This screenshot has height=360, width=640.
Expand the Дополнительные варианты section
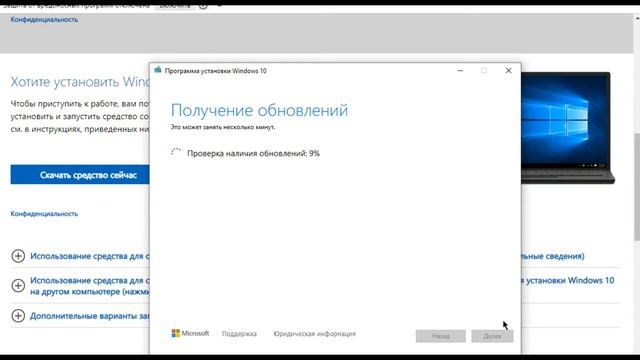[18, 316]
